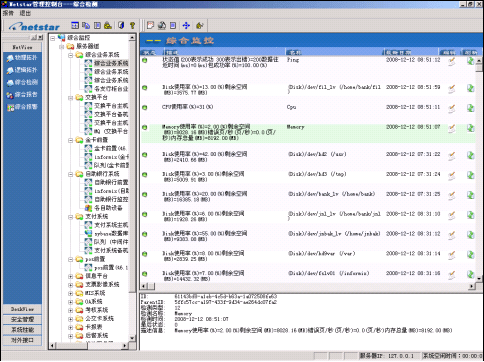Select the 2008-12-12 08:51:11 time cell
484x362 pixels.
(413, 107)
